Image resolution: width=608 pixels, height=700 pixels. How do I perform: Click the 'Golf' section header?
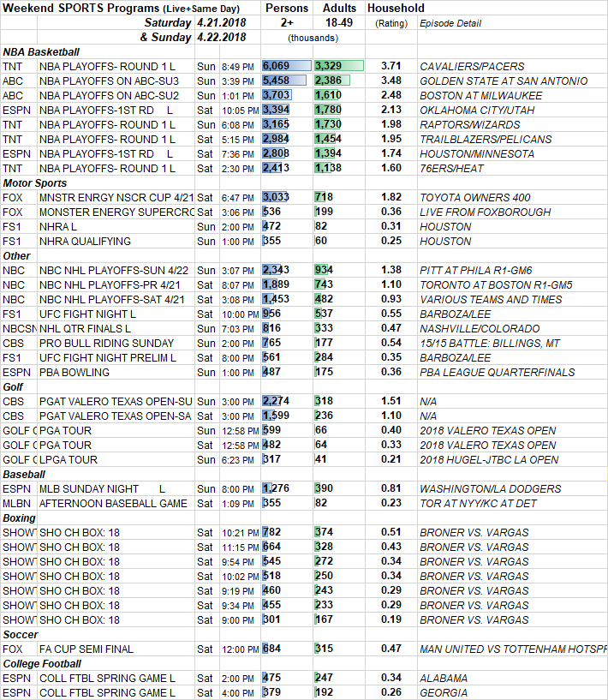[13, 387]
